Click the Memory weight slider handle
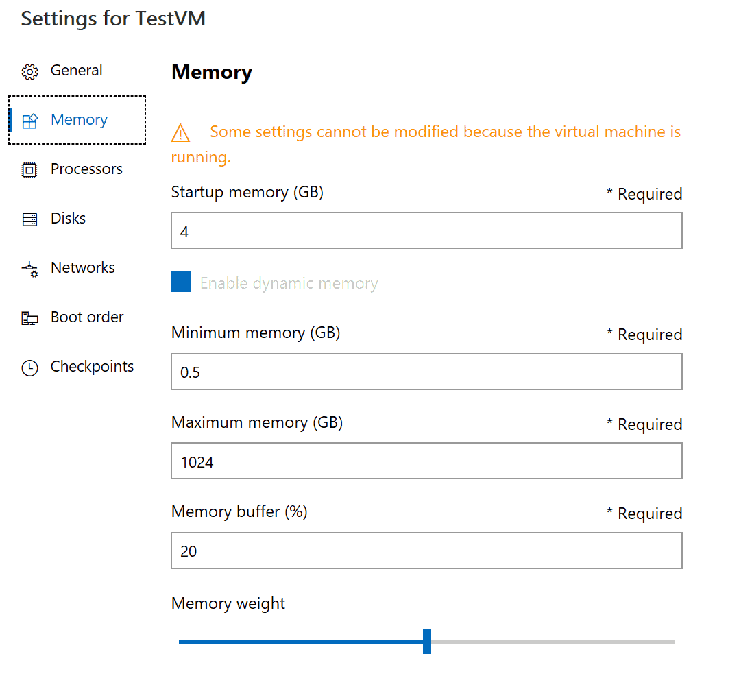 point(427,642)
